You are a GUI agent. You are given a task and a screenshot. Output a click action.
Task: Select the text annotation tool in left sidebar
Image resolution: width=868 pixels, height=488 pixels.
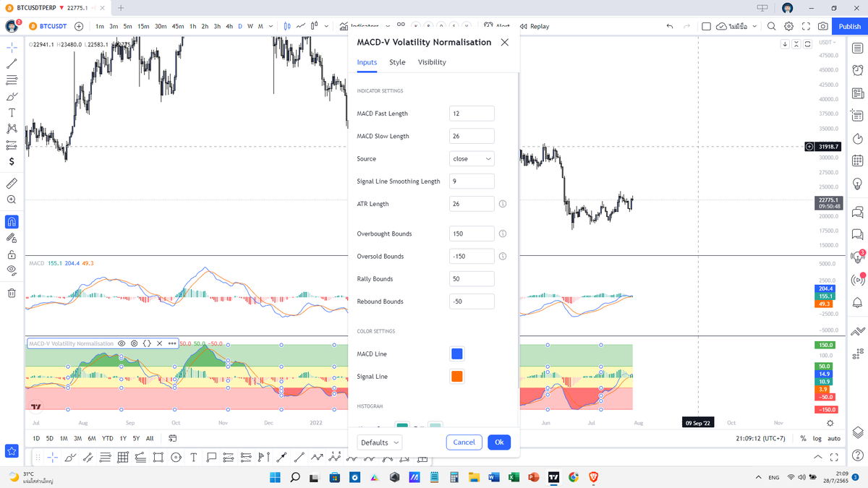click(x=12, y=113)
